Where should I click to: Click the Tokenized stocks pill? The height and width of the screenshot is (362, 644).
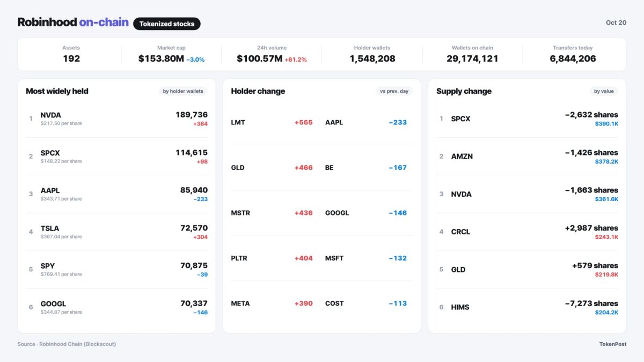[167, 24]
